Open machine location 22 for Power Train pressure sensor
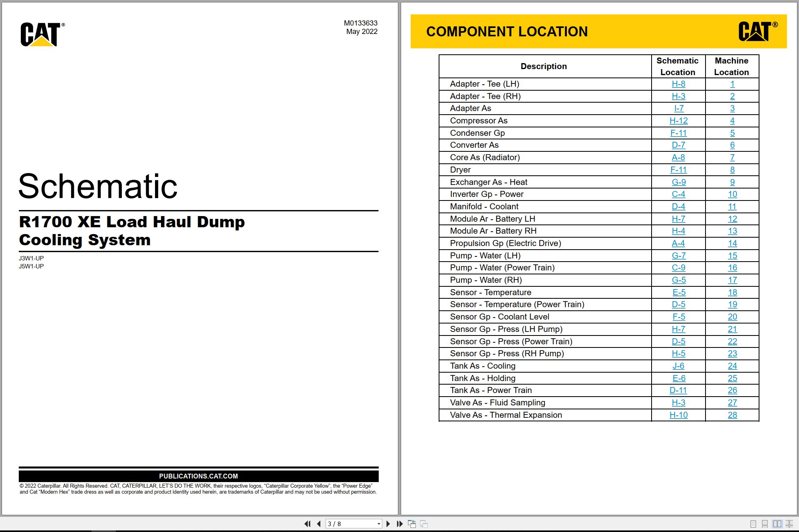Screen dimensions: 799x532 point(732,341)
